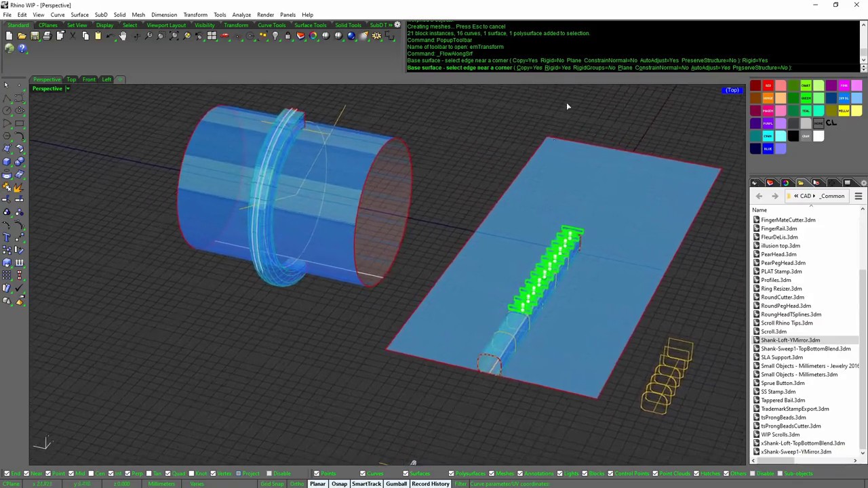Screen dimensions: 868x488
Task: Click the Print icon in toolbar
Action: pos(47,36)
